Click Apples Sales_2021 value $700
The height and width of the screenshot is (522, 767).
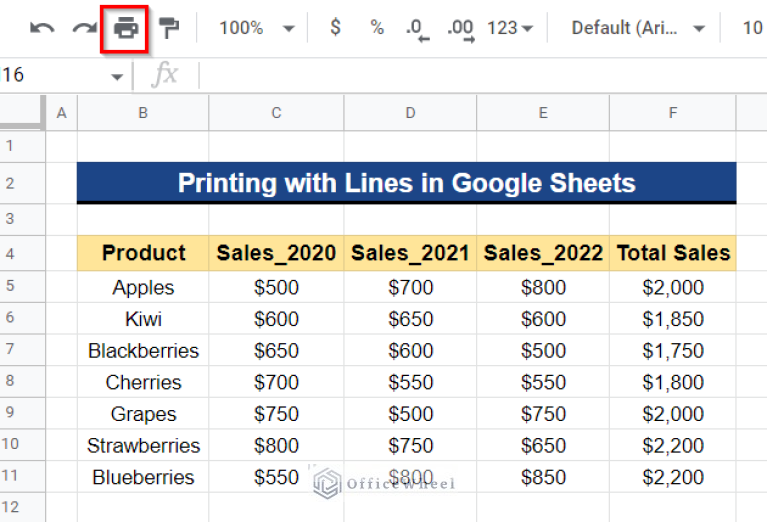(410, 287)
